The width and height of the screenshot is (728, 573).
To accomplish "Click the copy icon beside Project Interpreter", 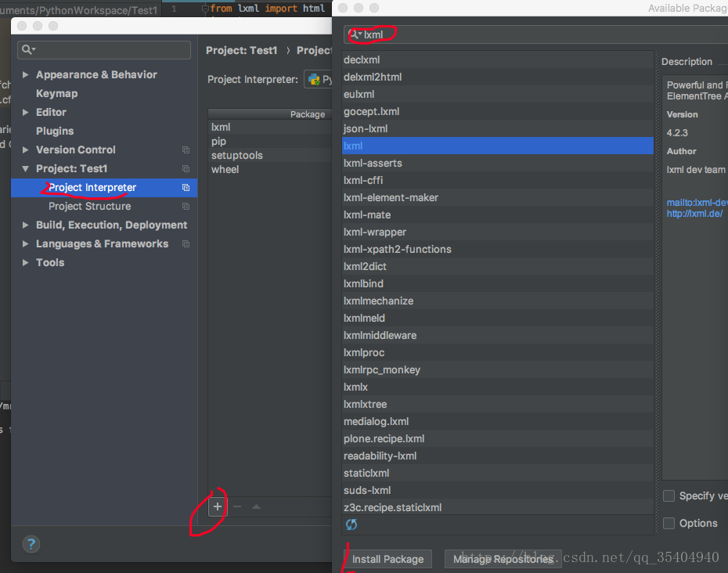I will click(x=186, y=188).
